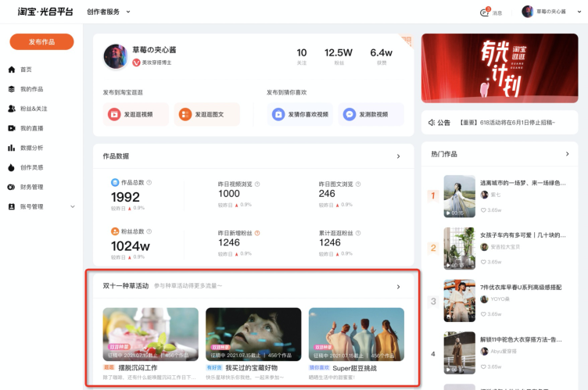Expand the 账号管理 submenu chevron

pyautogui.click(x=73, y=206)
